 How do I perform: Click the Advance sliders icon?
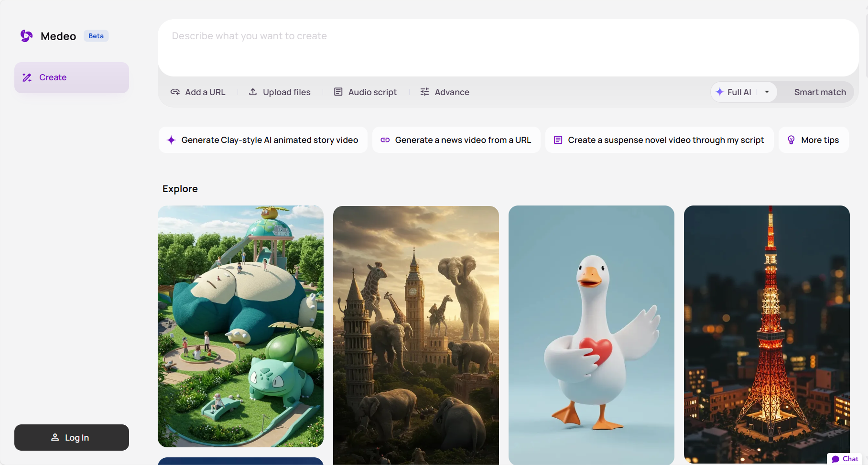point(424,92)
